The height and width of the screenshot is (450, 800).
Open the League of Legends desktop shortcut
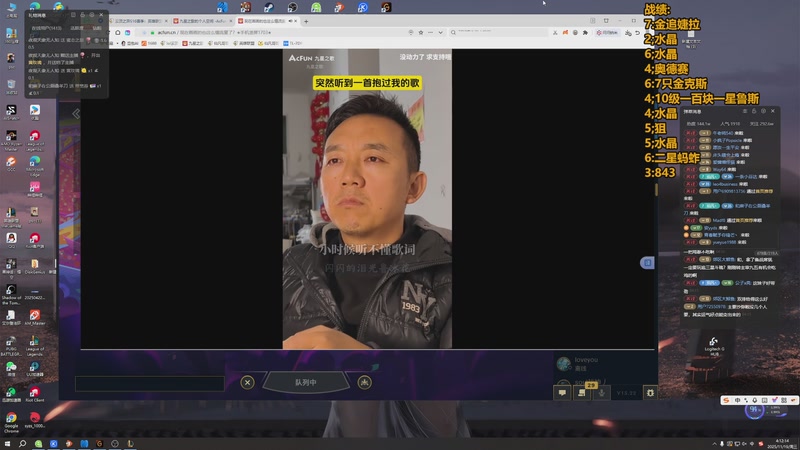coord(35,345)
